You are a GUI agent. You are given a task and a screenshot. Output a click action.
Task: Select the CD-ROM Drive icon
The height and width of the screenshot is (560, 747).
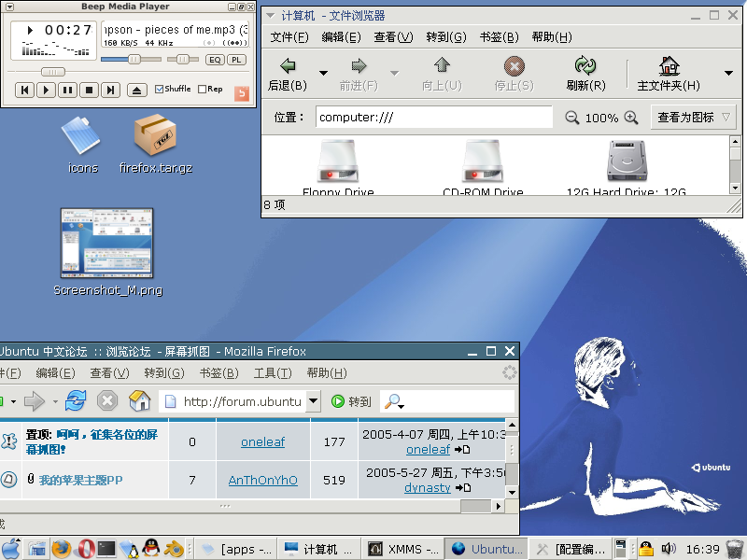(x=483, y=161)
